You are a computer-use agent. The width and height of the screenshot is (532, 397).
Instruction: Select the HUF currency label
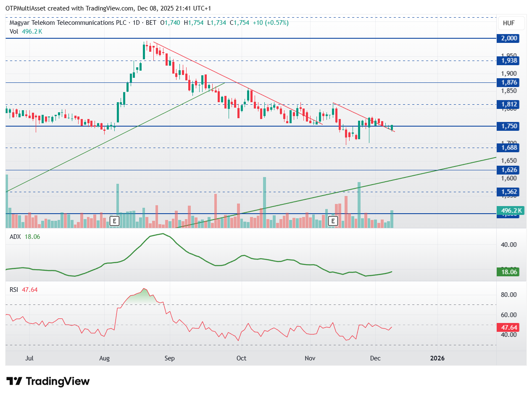click(x=508, y=23)
